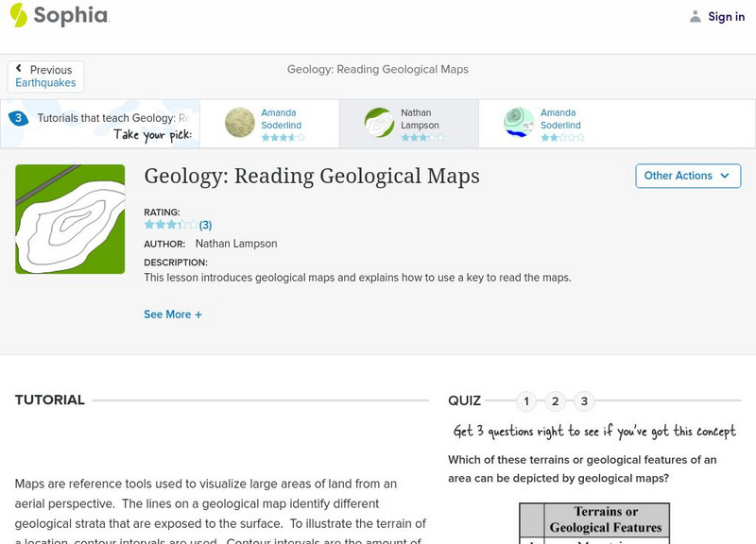
Task: Click the geological map lesson thumbnail
Action: (x=70, y=219)
